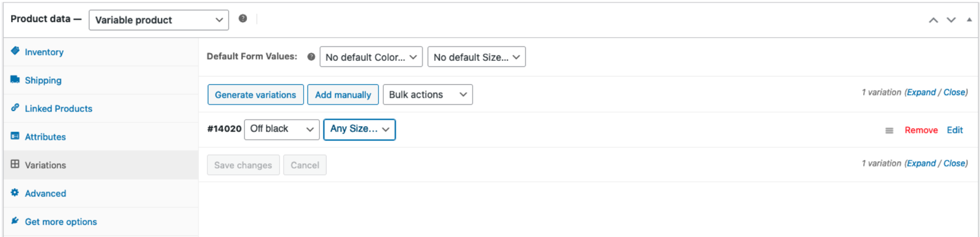The height and width of the screenshot is (237, 980).
Task: Click the variation drag handle icon
Action: pyautogui.click(x=889, y=131)
